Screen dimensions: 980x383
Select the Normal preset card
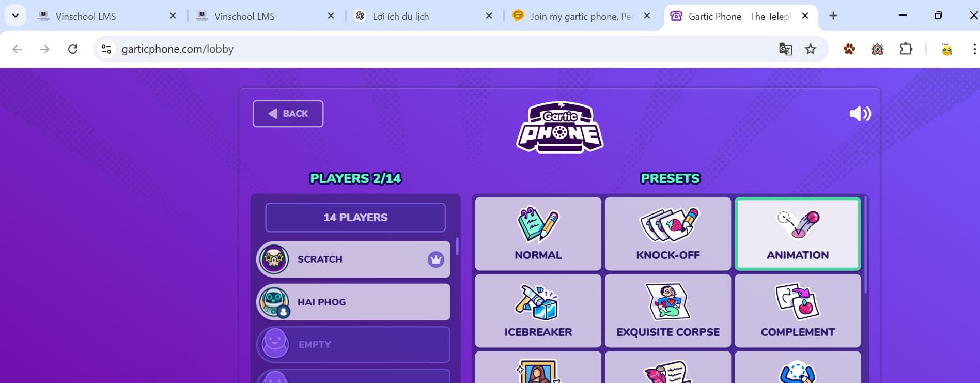pyautogui.click(x=538, y=234)
